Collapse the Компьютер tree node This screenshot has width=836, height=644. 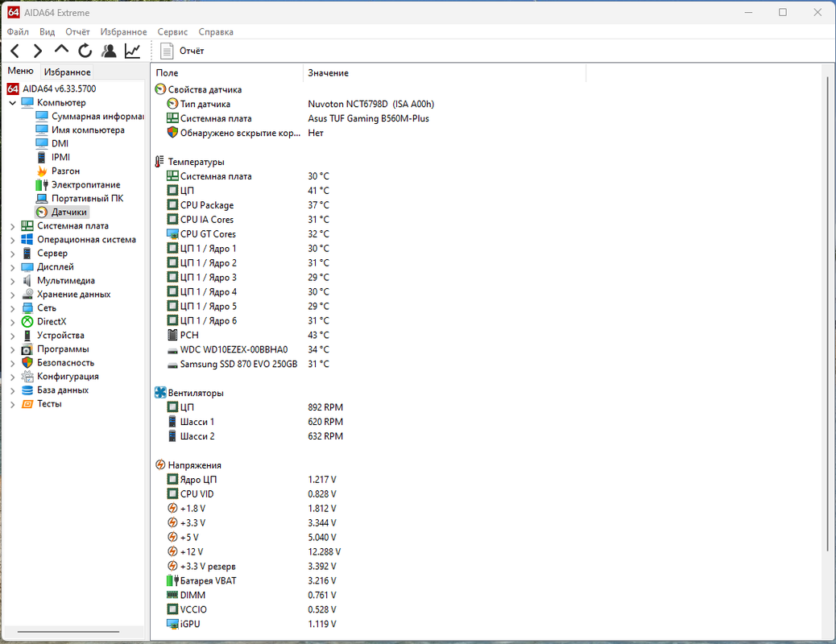(12, 103)
